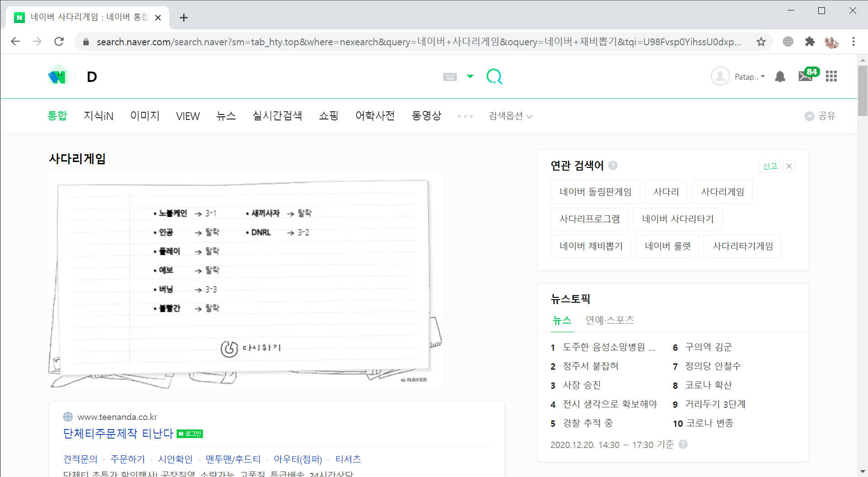This screenshot has width=868, height=477.
Task: Switch to the 실시간검색 tab
Action: pos(277,116)
